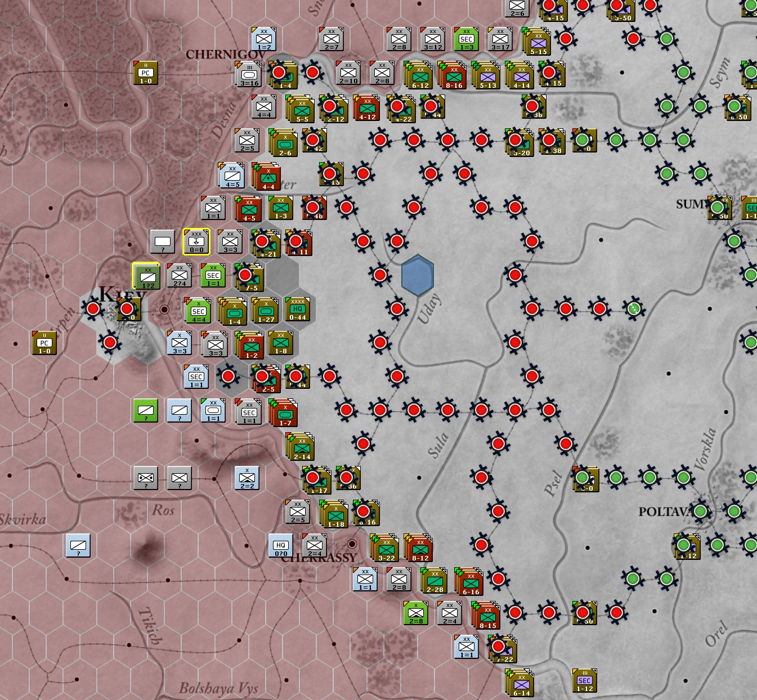Select the gray 2=10 infantry counter
This screenshot has height=700, width=757.
click(348, 73)
